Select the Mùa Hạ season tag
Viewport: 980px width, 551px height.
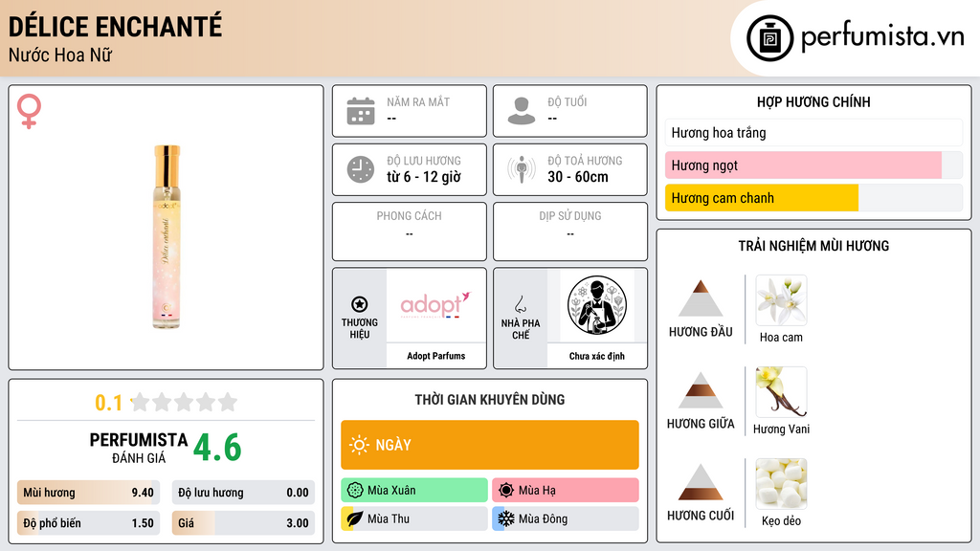[x=566, y=491]
